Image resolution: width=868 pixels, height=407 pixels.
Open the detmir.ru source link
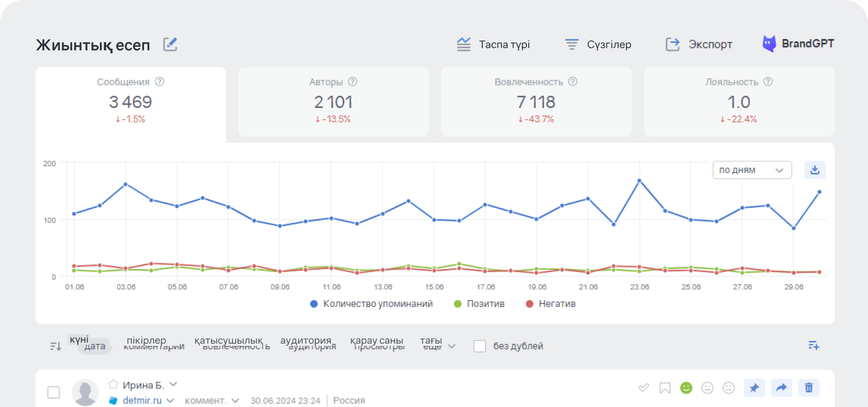point(142,401)
